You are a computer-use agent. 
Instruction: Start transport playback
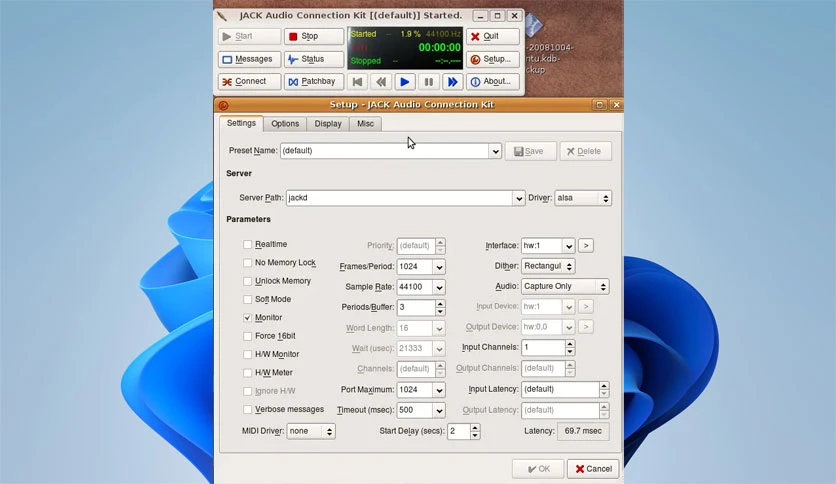tap(405, 82)
